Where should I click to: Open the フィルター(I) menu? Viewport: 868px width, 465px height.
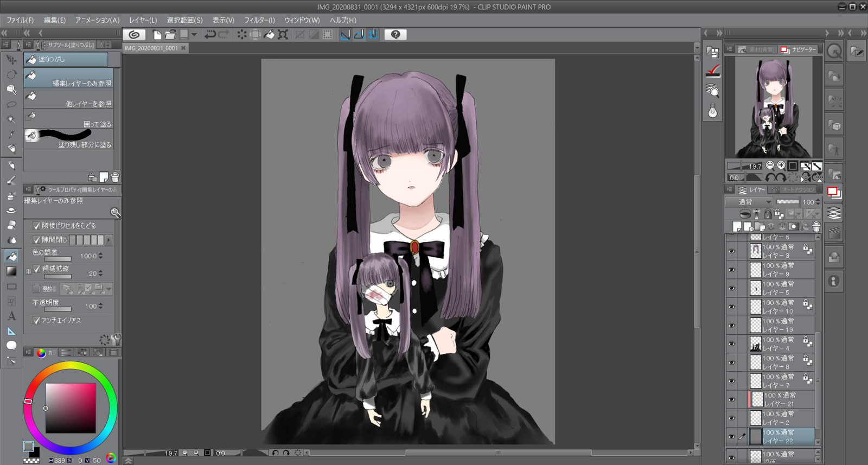(x=259, y=20)
